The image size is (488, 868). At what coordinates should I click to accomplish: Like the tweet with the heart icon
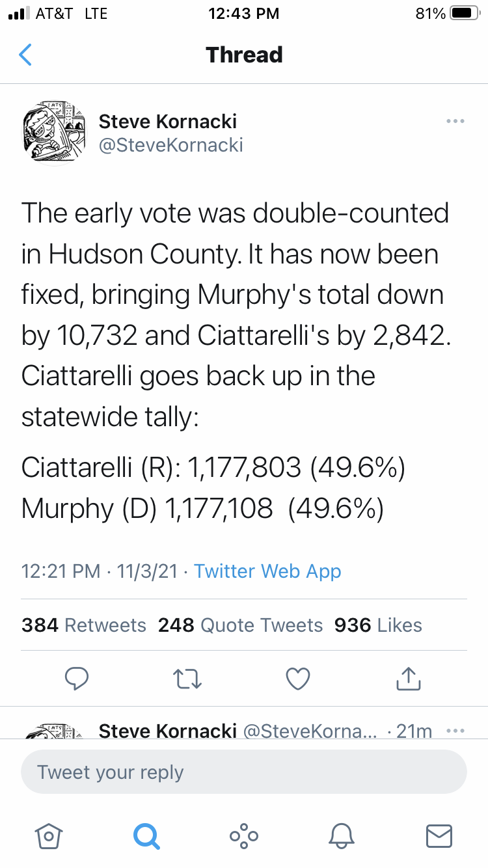tap(298, 679)
